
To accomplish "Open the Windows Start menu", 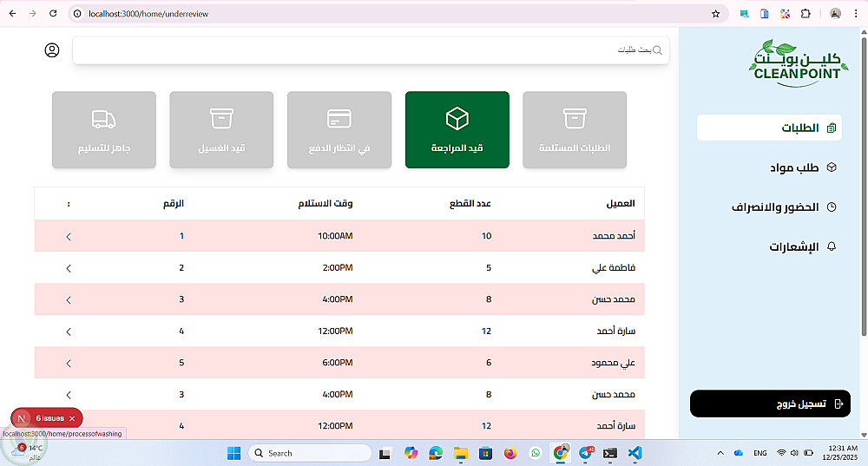I will (x=234, y=453).
